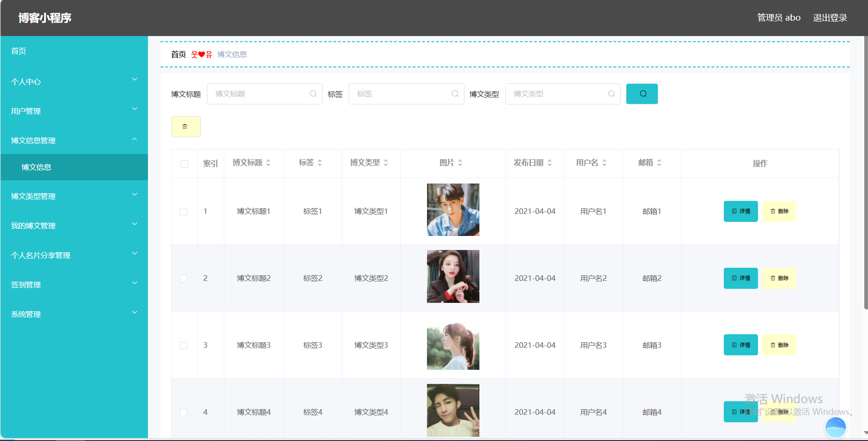Click the photo thumbnail in row 1

tap(453, 210)
